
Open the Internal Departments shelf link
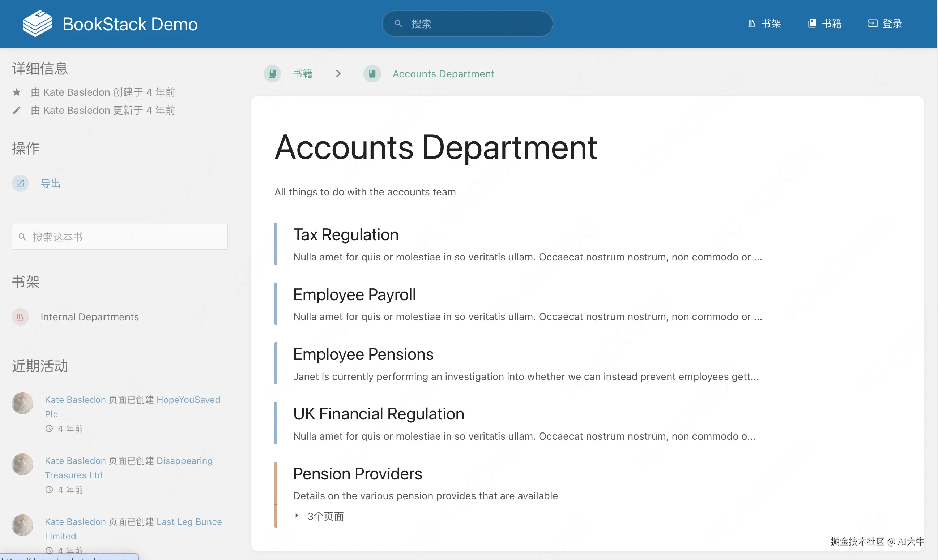tap(89, 317)
